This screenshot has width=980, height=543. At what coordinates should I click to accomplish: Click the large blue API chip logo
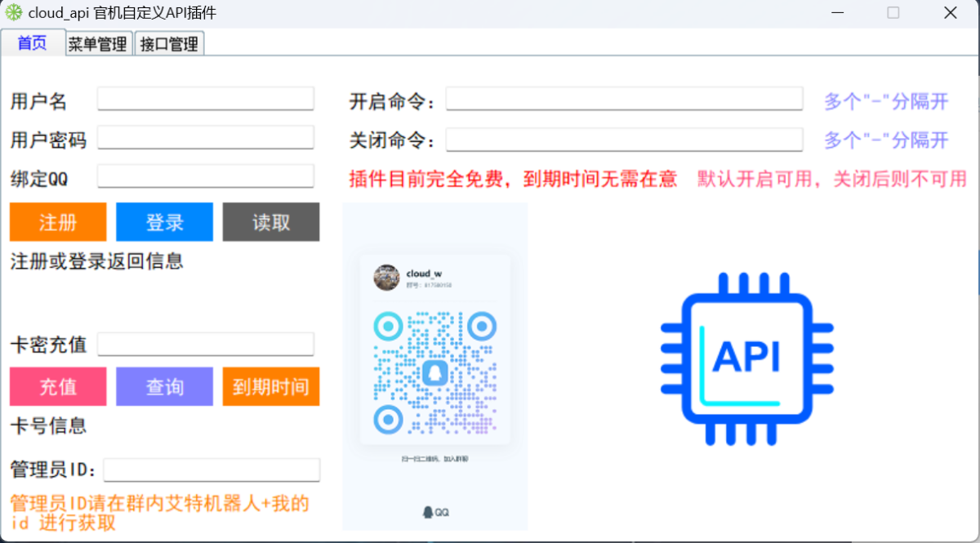pyautogui.click(x=746, y=359)
